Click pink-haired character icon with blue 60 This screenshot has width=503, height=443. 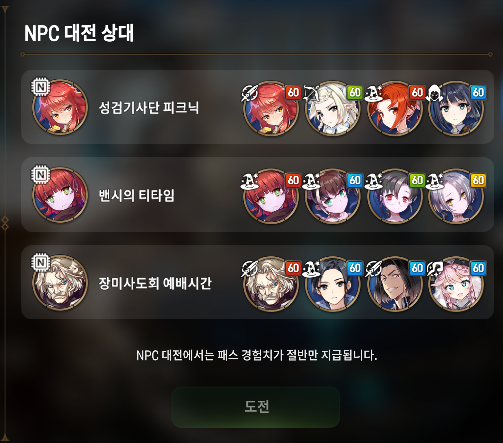click(x=456, y=284)
